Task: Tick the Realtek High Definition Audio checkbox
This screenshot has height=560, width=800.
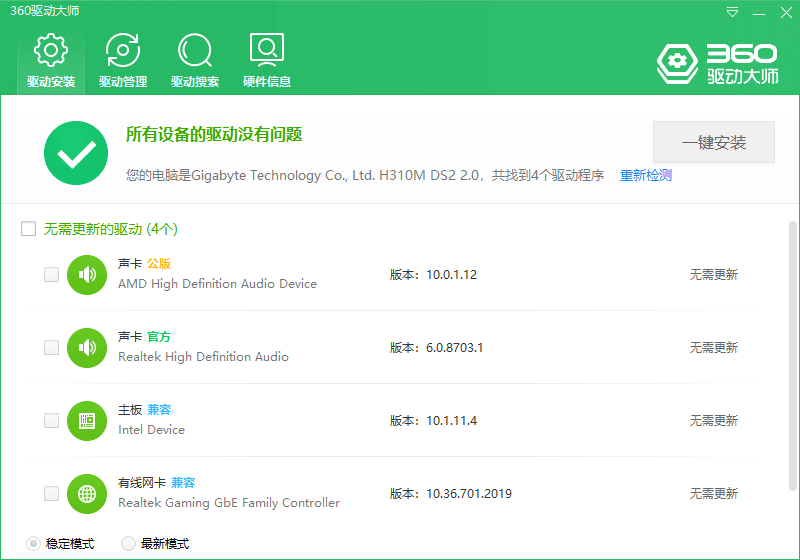Action: tap(52, 347)
